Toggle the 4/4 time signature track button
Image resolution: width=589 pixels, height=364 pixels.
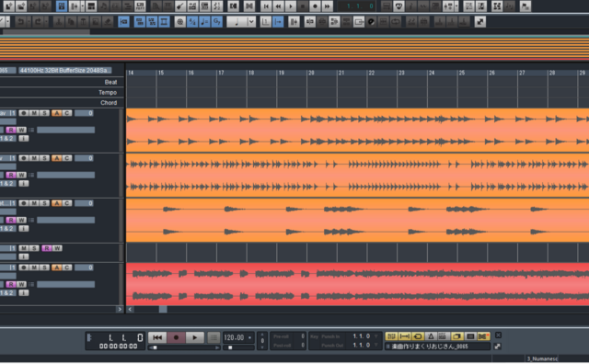192,22
